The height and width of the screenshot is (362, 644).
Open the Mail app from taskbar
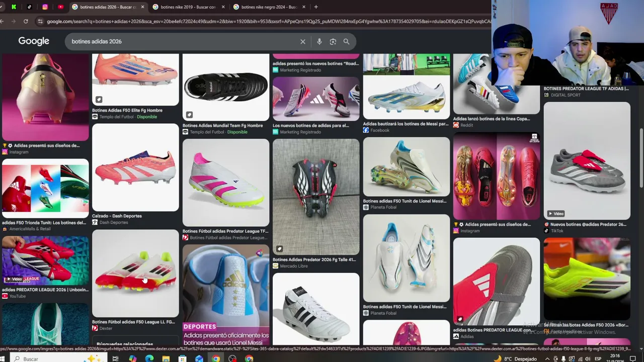(x=199, y=358)
